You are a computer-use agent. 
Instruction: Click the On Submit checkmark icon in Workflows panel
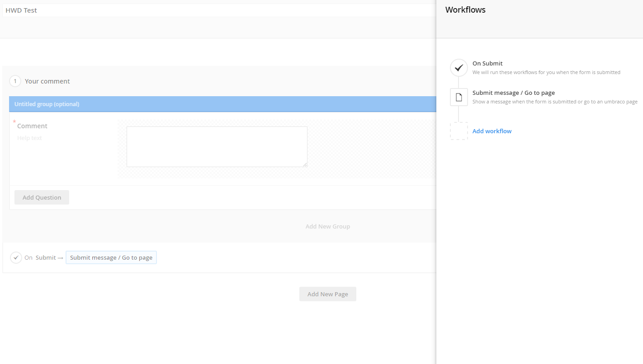(459, 68)
